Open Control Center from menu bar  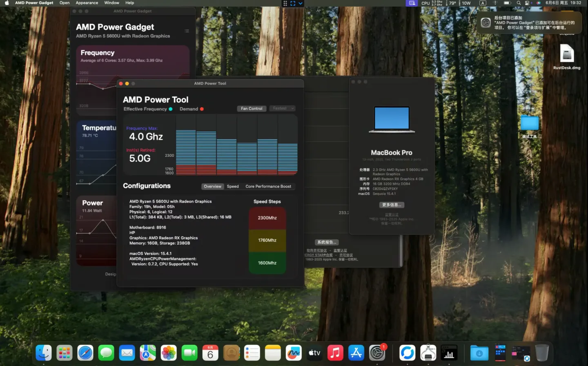(528, 3)
